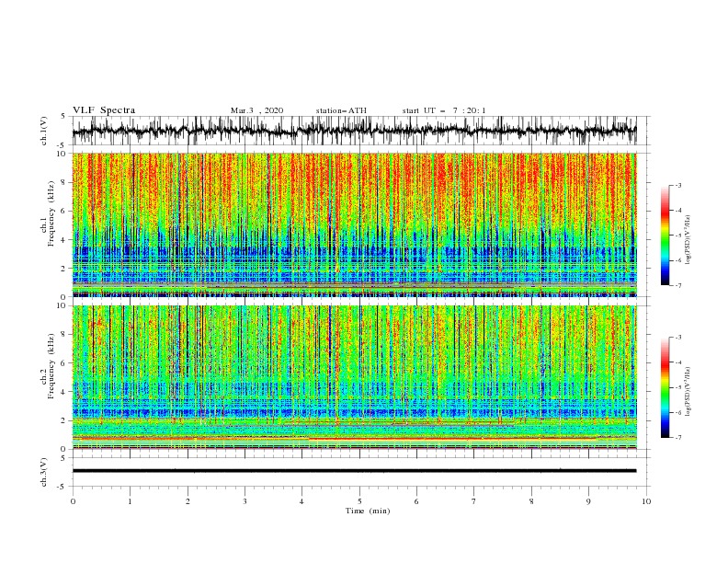Click inside the ch.1 spectrogram panel
Viewport: 728px width, 563px height.
click(355, 224)
